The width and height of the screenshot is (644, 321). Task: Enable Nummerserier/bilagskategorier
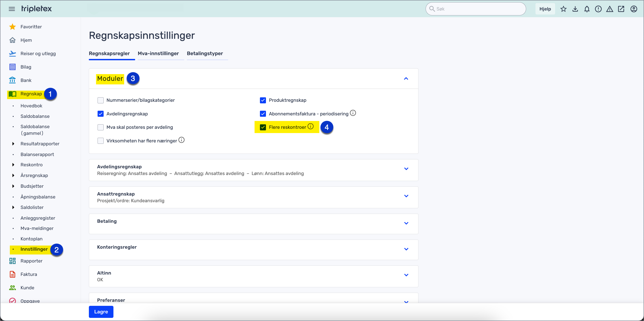[x=100, y=100]
